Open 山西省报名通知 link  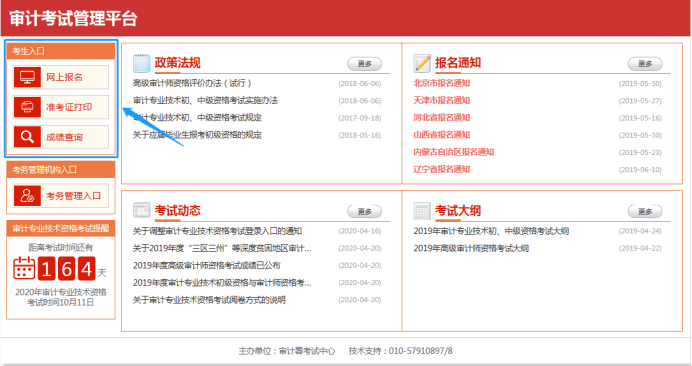point(441,135)
